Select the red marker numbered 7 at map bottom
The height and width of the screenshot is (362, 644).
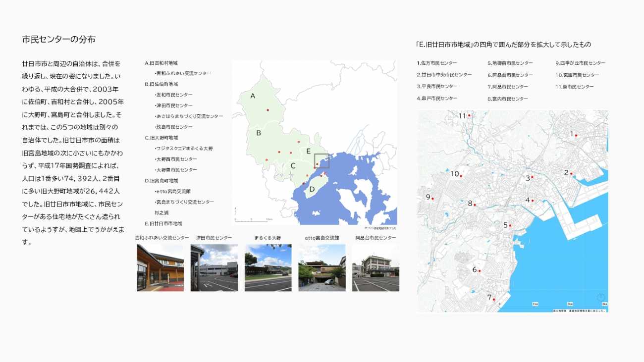pos(494,299)
